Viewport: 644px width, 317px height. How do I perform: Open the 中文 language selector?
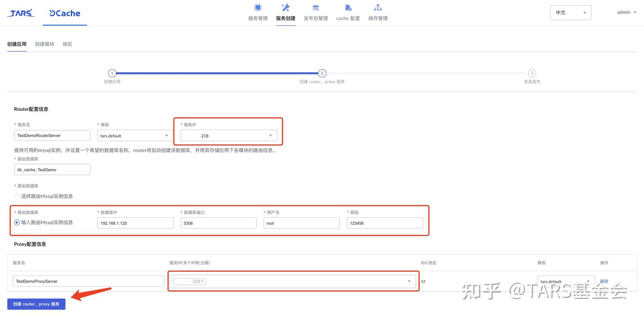(x=570, y=13)
